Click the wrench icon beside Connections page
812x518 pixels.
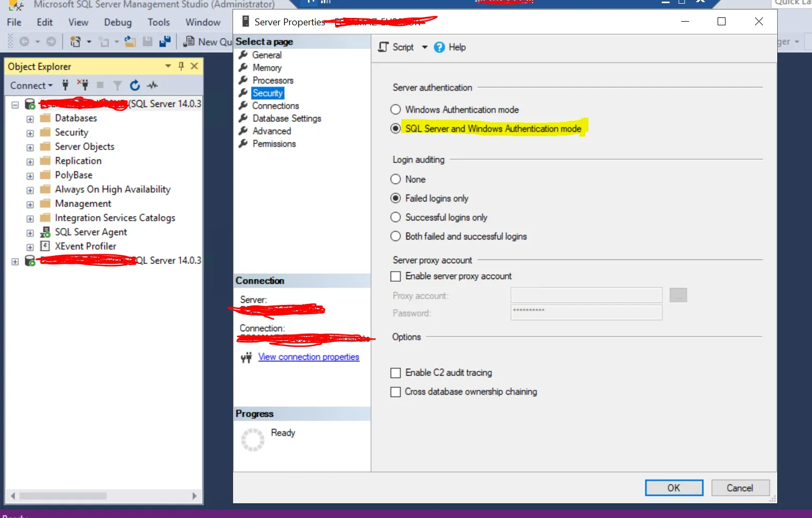click(243, 105)
